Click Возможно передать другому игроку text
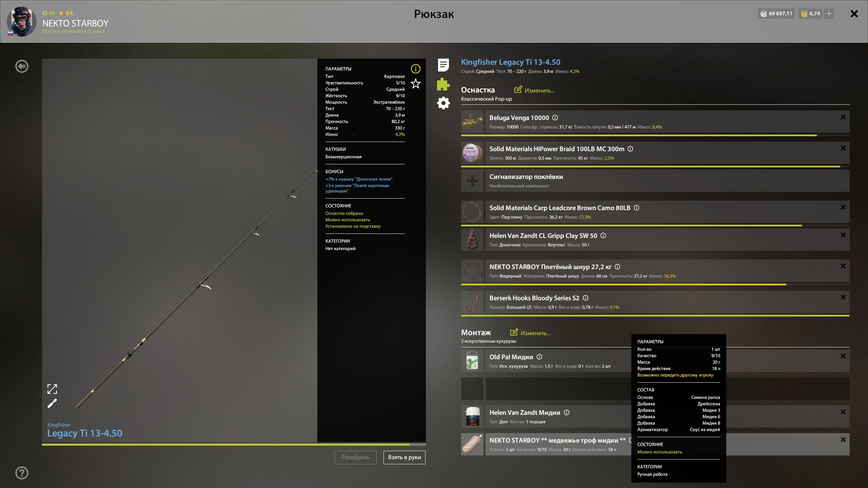 point(675,375)
